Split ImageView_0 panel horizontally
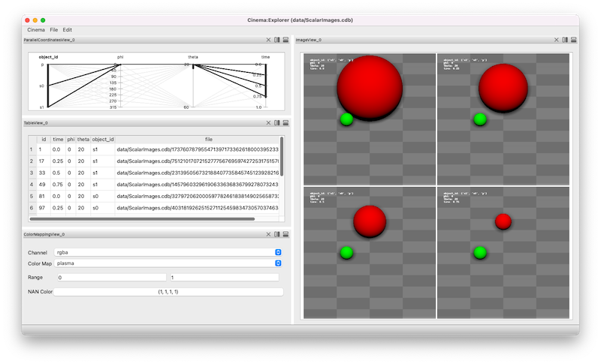This screenshot has height=364, width=601. point(574,40)
